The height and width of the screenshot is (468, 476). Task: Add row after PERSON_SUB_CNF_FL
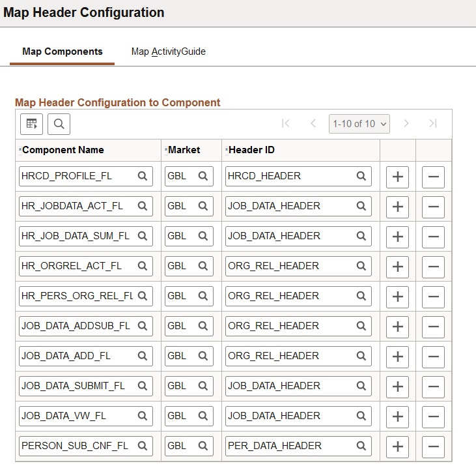pyautogui.click(x=397, y=446)
